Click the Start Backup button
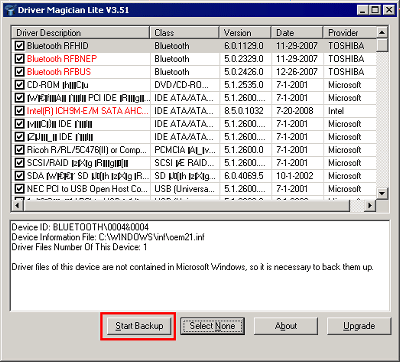 pos(139,326)
